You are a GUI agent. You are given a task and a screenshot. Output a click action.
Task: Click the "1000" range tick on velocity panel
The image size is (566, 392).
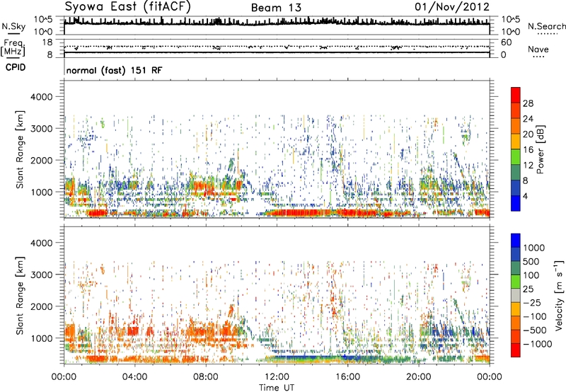coord(42,338)
